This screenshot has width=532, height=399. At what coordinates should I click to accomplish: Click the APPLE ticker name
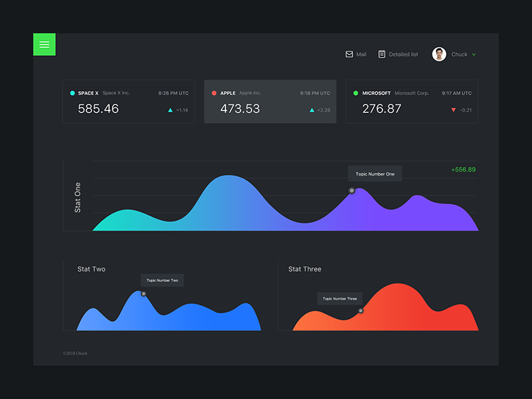tap(228, 93)
